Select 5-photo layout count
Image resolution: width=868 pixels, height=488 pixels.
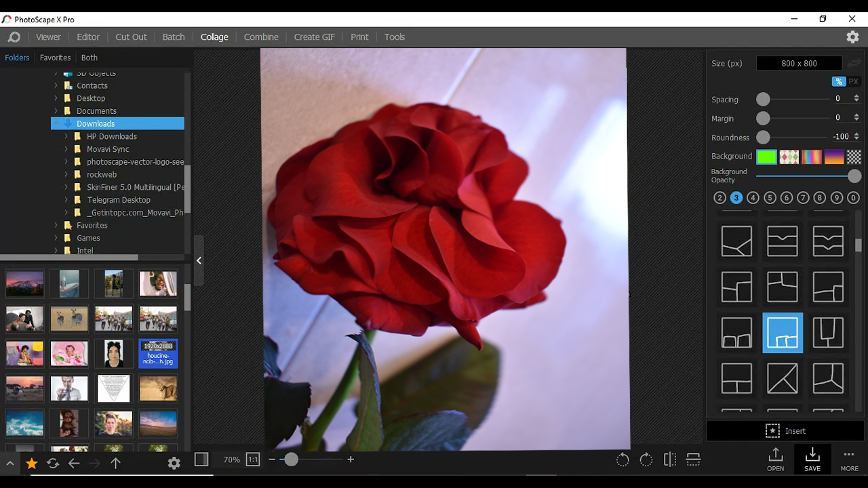click(x=770, y=198)
